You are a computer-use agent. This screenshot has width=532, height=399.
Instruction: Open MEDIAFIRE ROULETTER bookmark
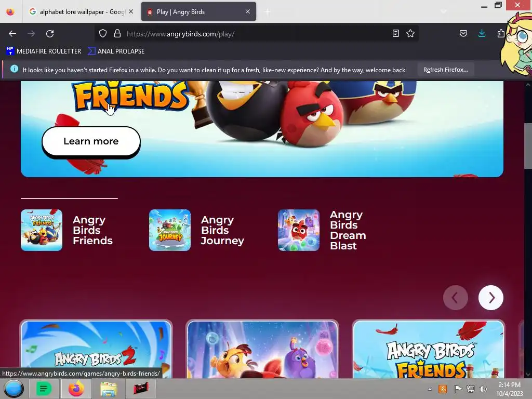click(44, 51)
